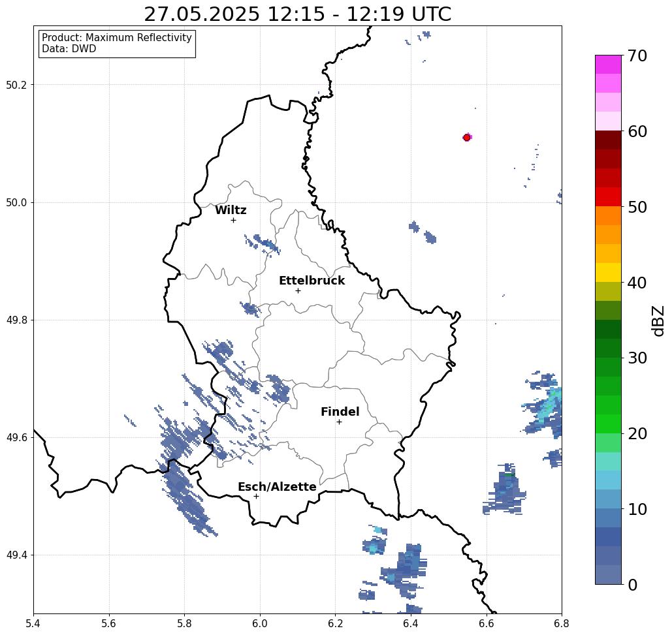Click the 40 label on the colorbar
This screenshot has width=672, height=635.
tap(637, 283)
